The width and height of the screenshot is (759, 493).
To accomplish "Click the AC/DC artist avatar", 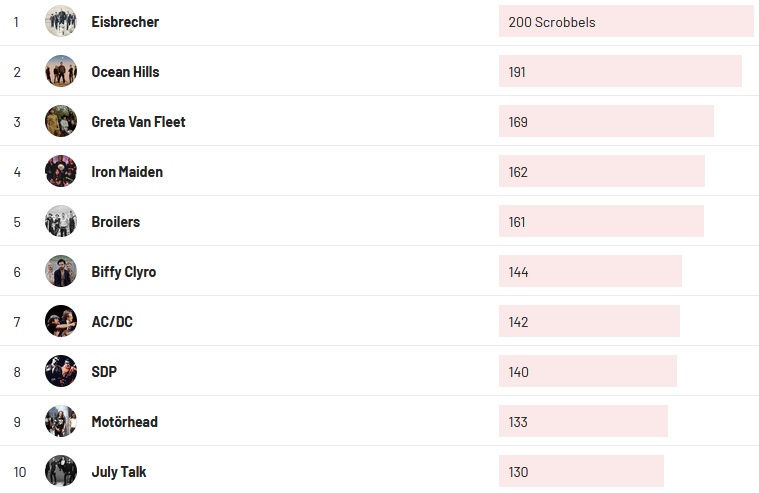I will coord(61,321).
